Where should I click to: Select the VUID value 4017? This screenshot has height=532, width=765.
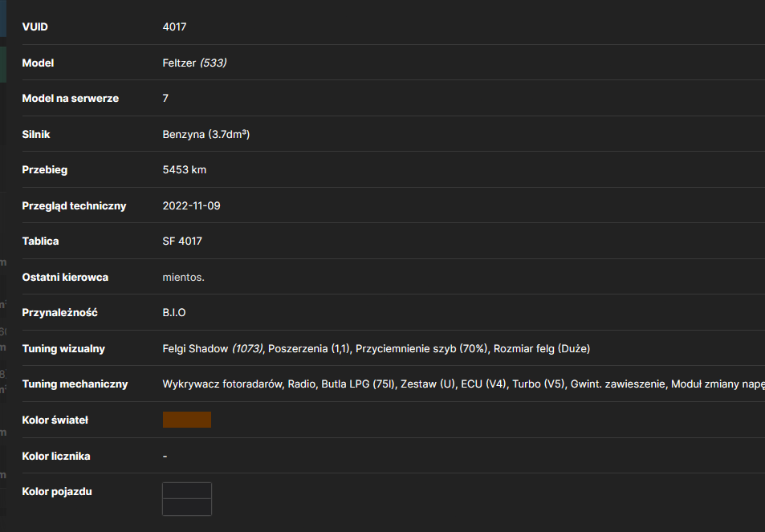(x=174, y=26)
